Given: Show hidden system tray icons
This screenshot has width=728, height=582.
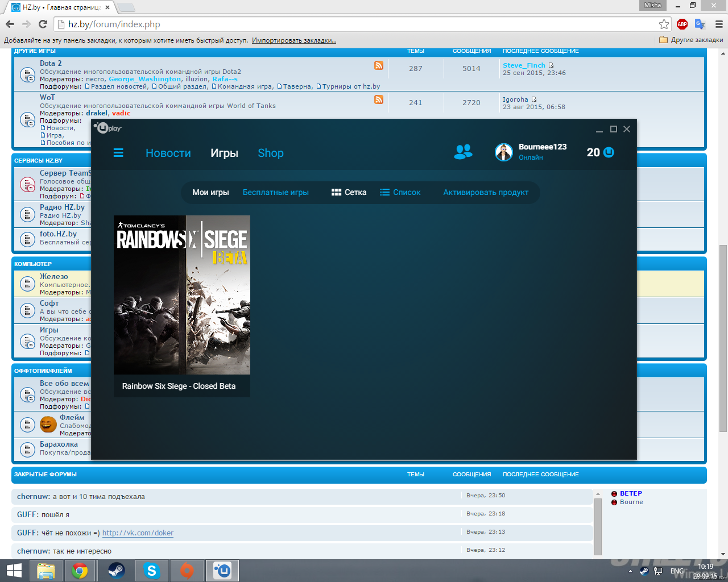Looking at the screenshot, I should click(x=630, y=571).
